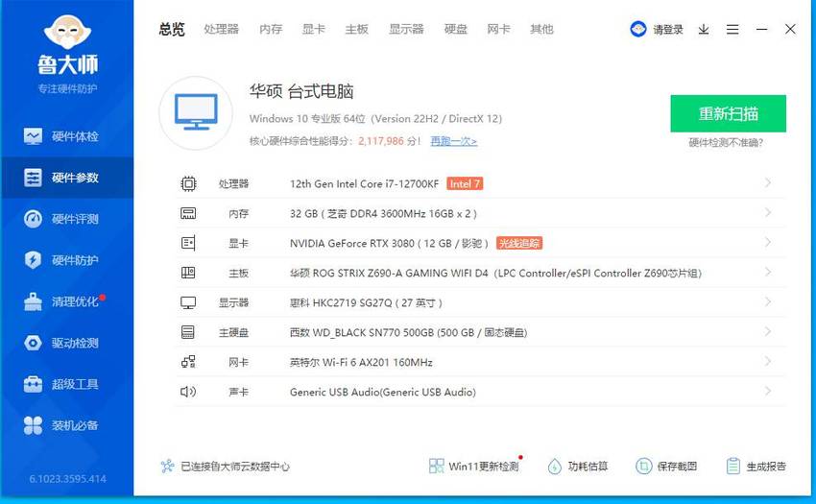Open 超级工具 toolbox icon
The height and width of the screenshot is (504, 816).
click(x=33, y=384)
